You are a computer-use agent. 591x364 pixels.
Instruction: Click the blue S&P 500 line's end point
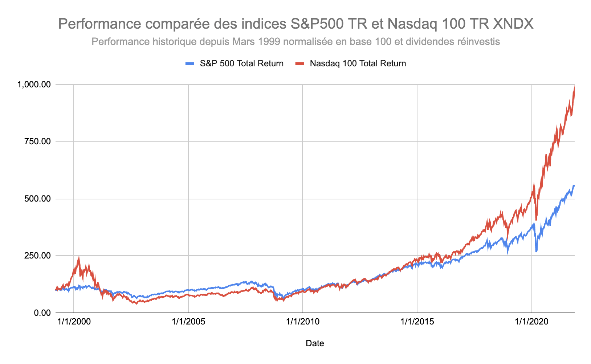click(574, 186)
